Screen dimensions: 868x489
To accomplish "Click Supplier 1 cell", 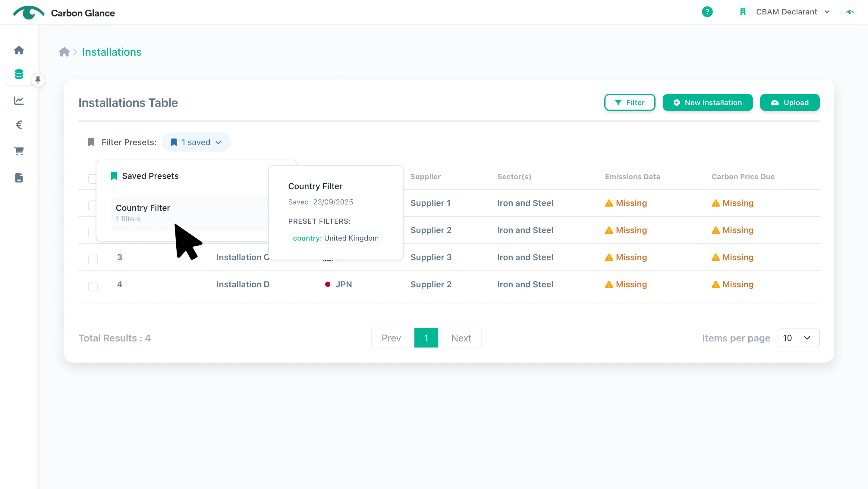I will click(430, 203).
